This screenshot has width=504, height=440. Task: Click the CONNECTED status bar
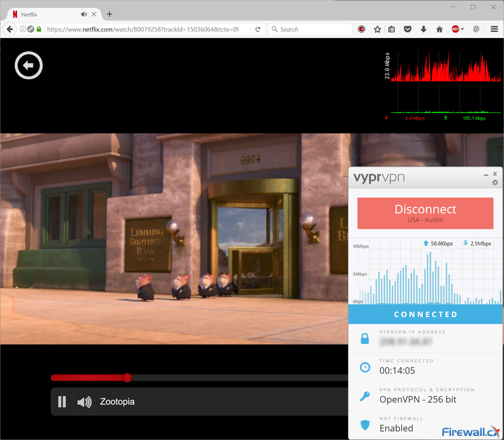click(x=425, y=314)
